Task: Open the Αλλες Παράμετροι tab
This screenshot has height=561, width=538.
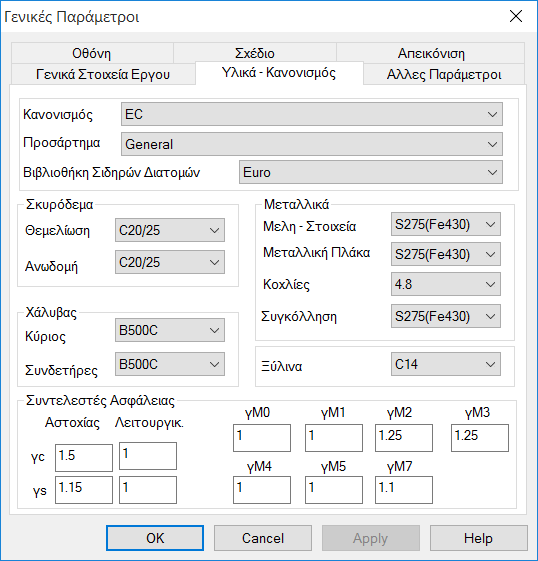Action: click(444, 74)
